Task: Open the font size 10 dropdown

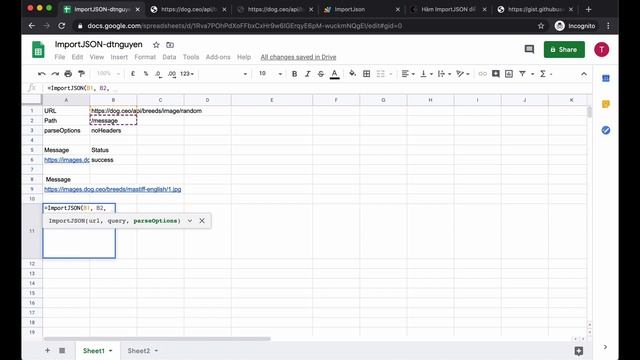Action: (270, 74)
